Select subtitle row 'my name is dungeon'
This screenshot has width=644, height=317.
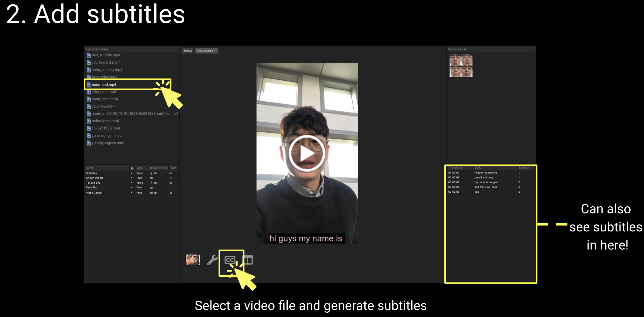[x=486, y=182]
